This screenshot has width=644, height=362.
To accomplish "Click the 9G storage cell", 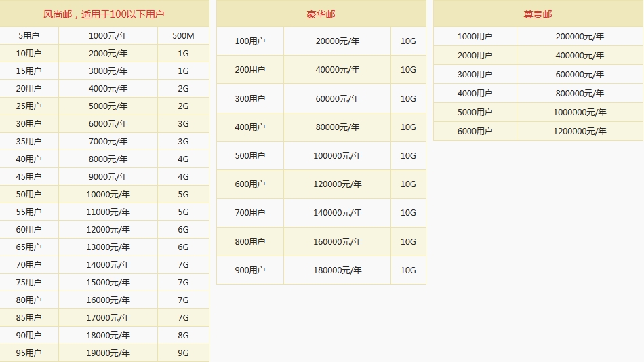I will [x=183, y=353].
